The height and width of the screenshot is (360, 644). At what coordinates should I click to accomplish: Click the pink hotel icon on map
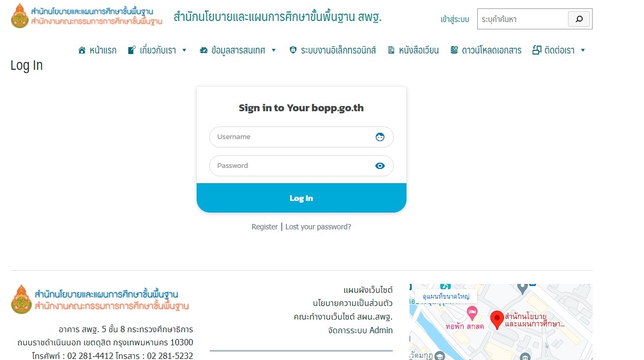coord(472,313)
